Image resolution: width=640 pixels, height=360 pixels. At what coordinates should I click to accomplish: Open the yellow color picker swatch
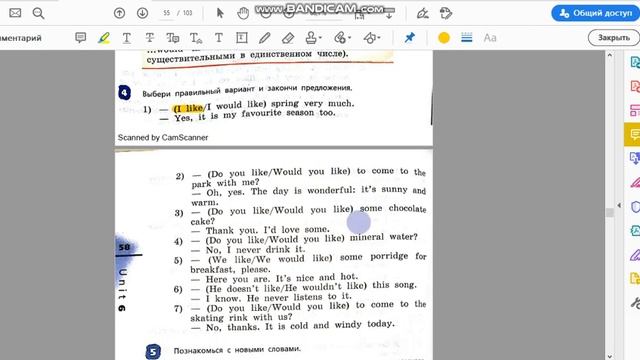(x=444, y=38)
